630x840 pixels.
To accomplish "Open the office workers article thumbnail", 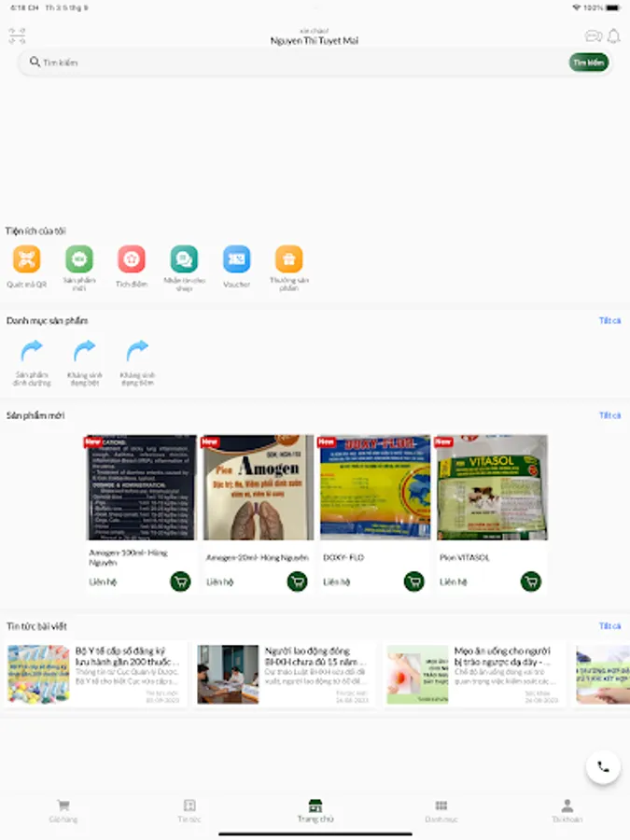I will pos(228,674).
